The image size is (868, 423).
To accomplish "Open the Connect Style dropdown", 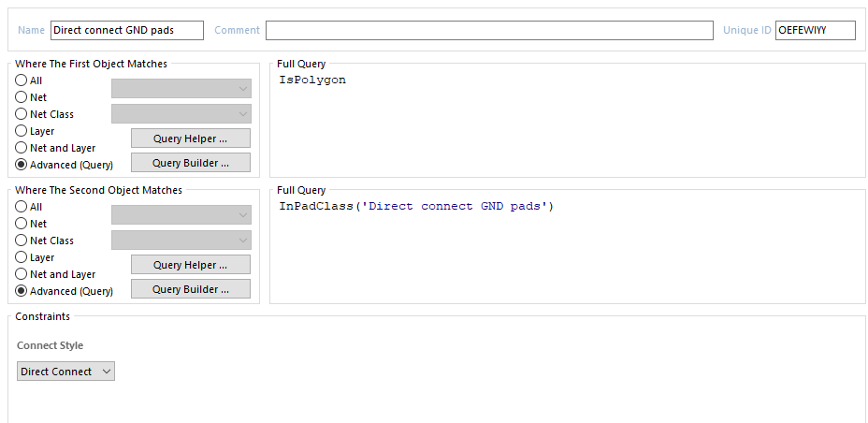I will tap(65, 372).
